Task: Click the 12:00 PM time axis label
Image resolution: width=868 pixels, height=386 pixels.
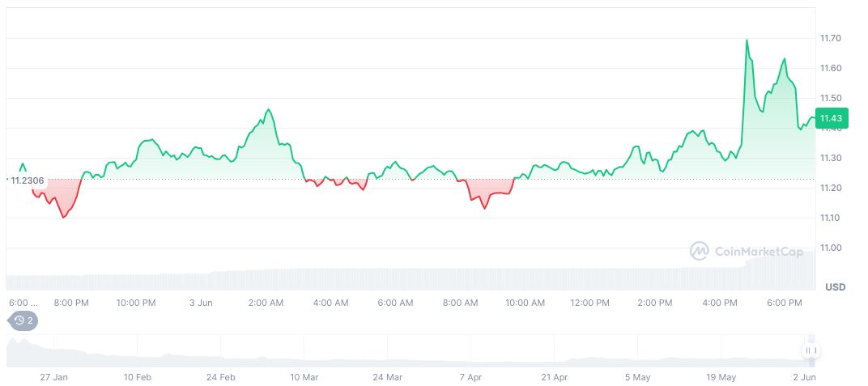Action: [589, 303]
